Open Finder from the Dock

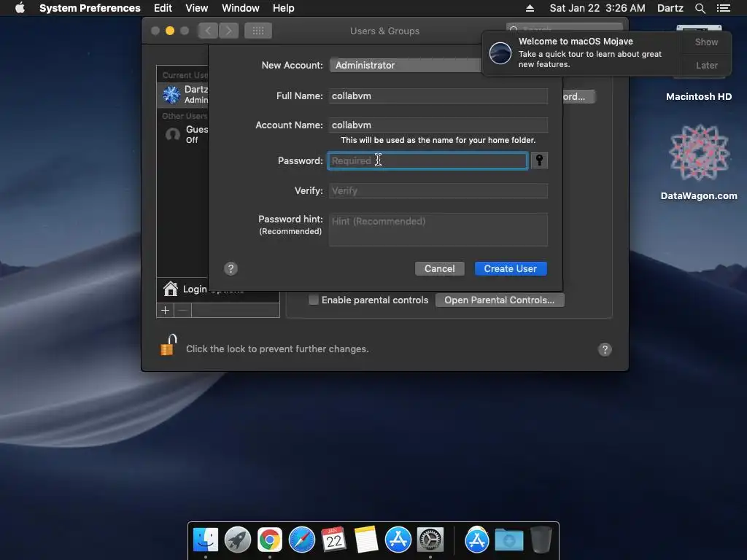(x=206, y=540)
